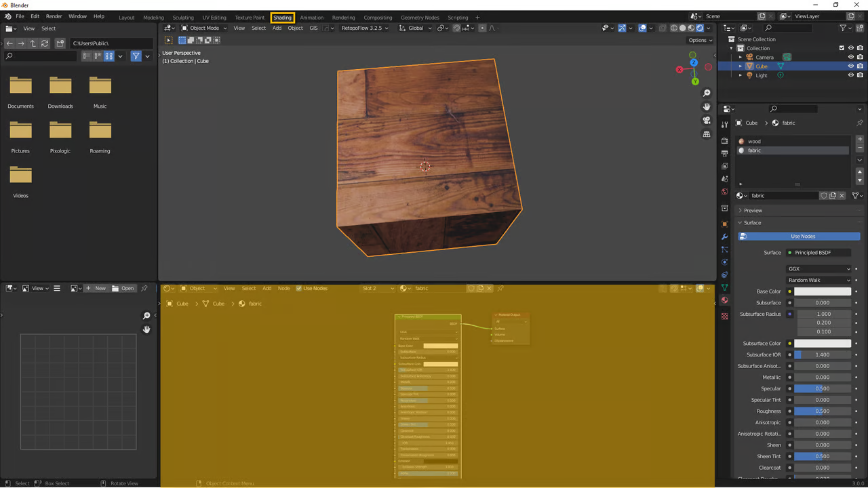
Task: Open the Render menu
Action: coord(54,16)
